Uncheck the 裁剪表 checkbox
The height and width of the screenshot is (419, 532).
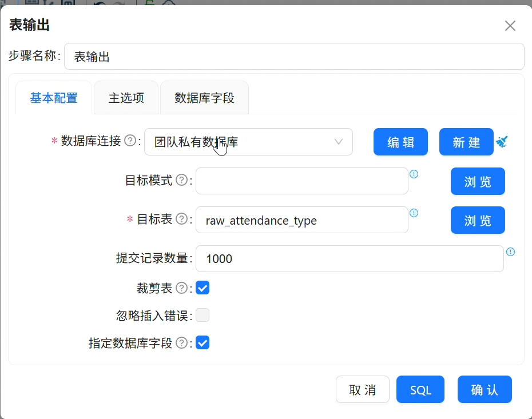(203, 288)
